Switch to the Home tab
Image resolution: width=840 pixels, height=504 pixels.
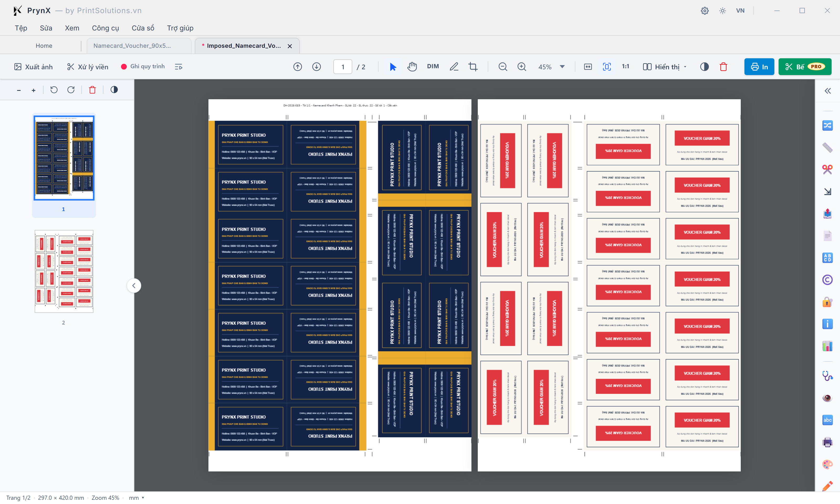44,45
